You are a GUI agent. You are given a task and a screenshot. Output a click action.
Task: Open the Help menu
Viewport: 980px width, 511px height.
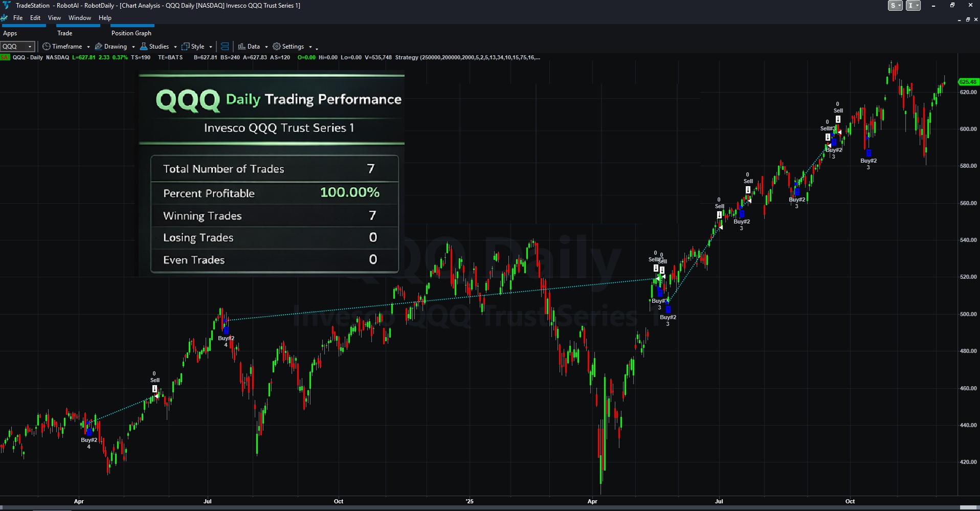click(105, 18)
